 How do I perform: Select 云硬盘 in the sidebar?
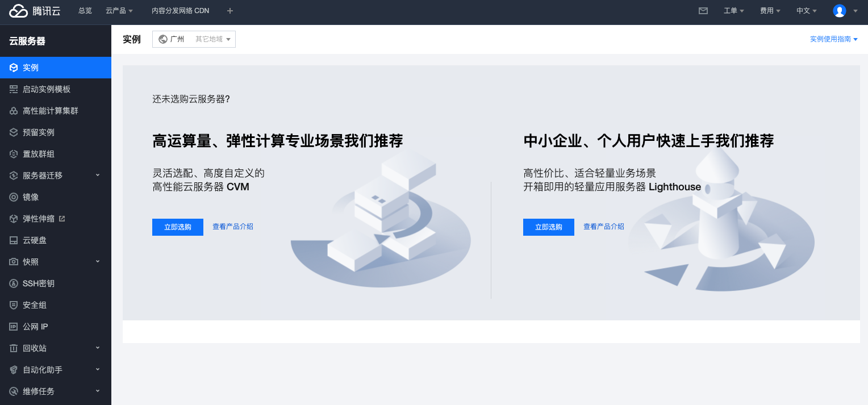pyautogui.click(x=56, y=240)
